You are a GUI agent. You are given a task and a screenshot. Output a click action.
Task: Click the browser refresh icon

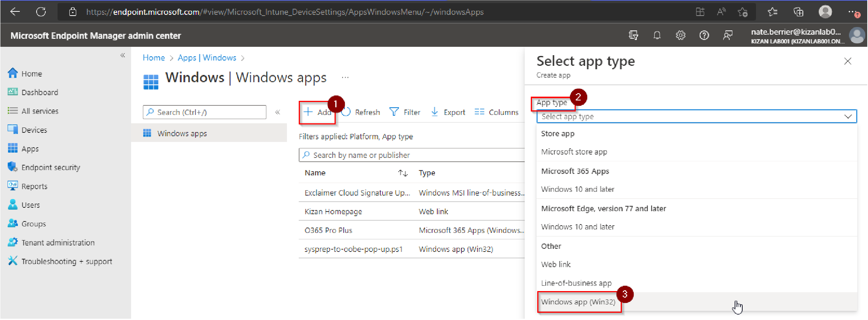pyautogui.click(x=41, y=12)
